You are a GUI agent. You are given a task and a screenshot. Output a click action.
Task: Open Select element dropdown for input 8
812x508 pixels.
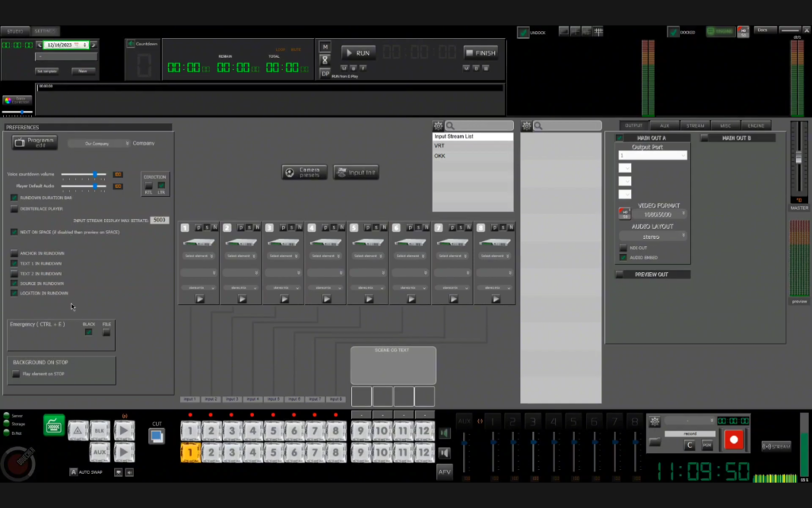[x=495, y=256]
